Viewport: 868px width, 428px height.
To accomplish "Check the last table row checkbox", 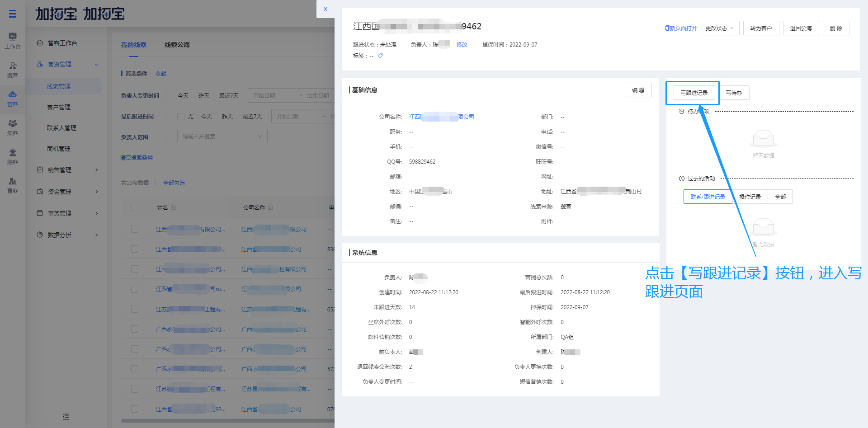I will (135, 409).
